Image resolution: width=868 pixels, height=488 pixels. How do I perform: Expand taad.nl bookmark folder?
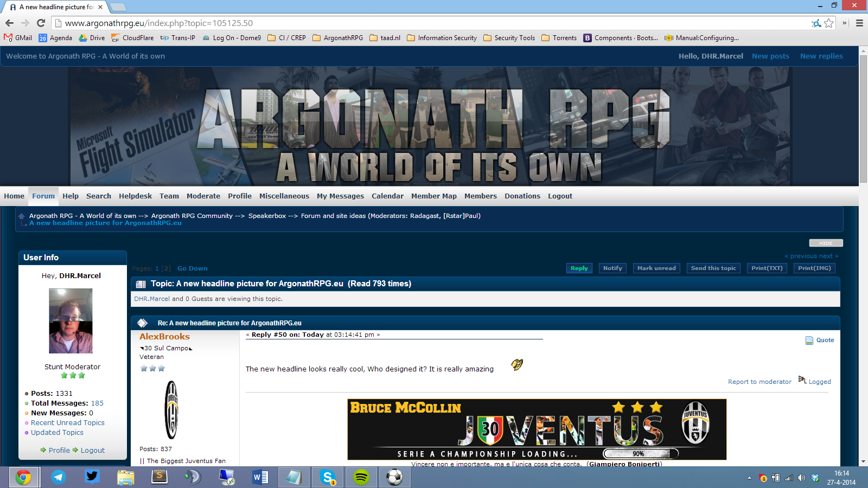pyautogui.click(x=385, y=38)
